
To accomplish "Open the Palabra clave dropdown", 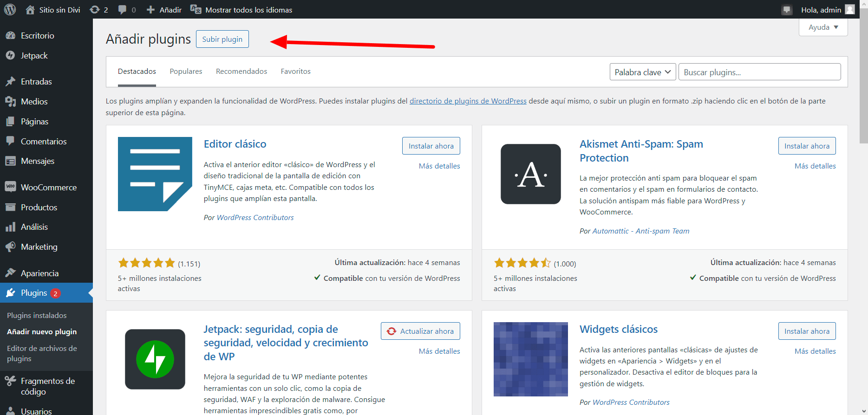I will coord(643,72).
